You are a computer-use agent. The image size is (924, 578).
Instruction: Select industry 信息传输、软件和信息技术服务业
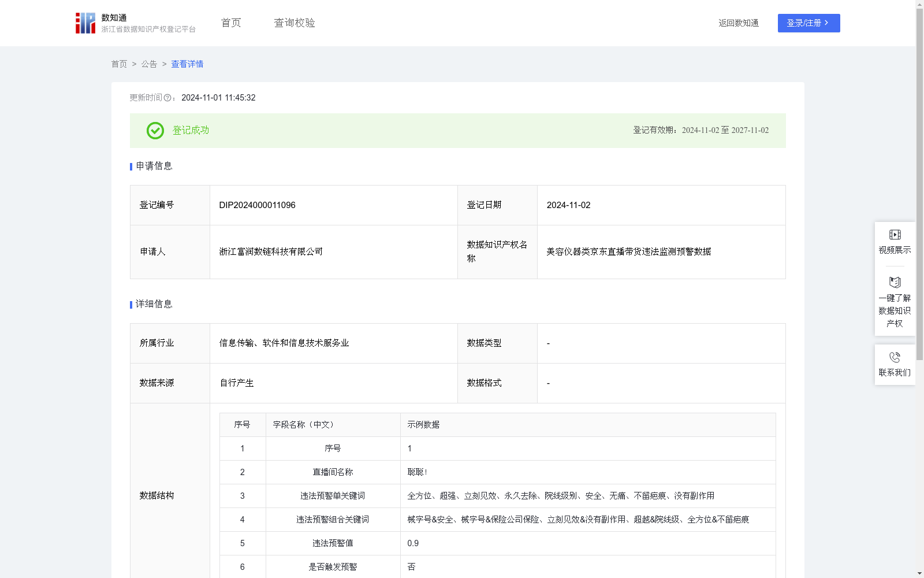(284, 343)
